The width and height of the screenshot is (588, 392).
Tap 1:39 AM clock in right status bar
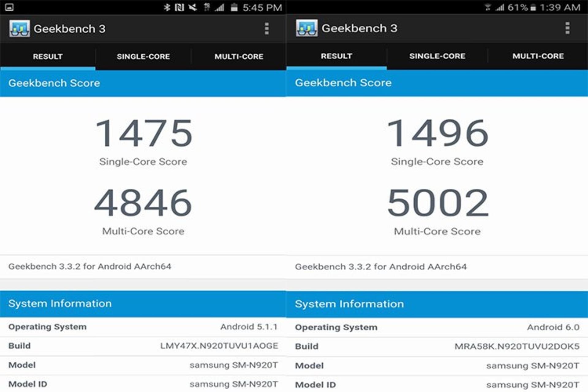(x=560, y=7)
